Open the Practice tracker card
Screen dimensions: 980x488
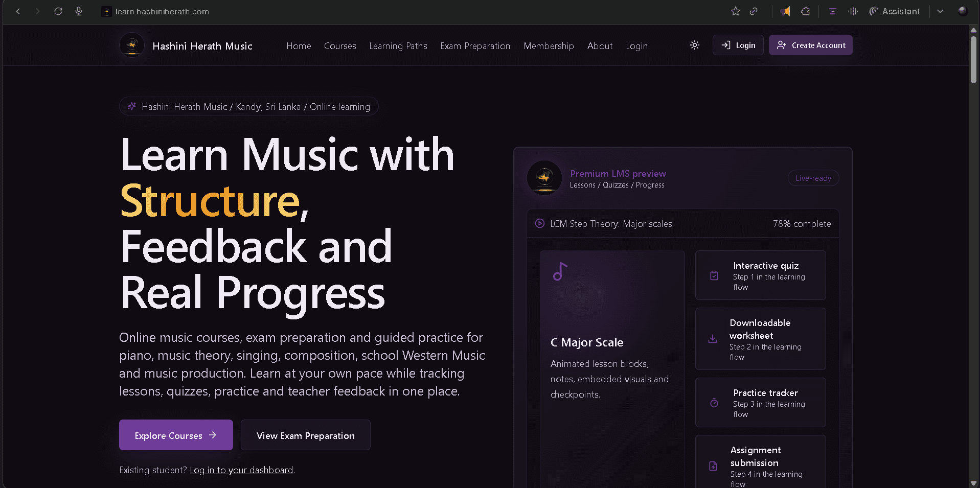[760, 402]
